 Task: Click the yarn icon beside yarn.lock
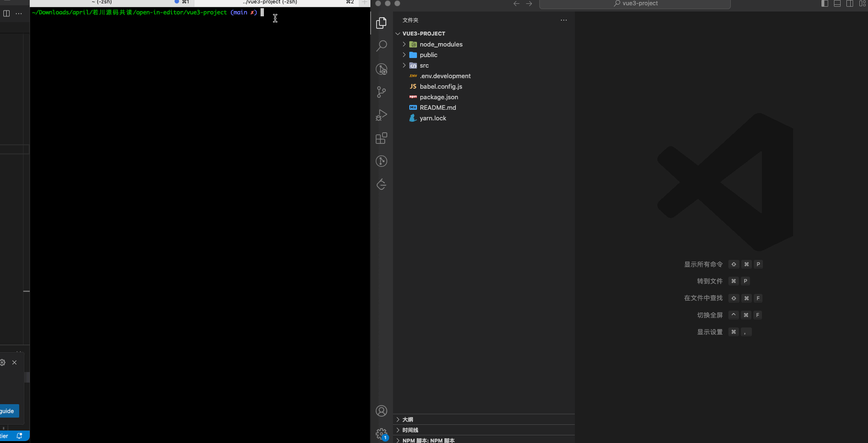(x=413, y=118)
